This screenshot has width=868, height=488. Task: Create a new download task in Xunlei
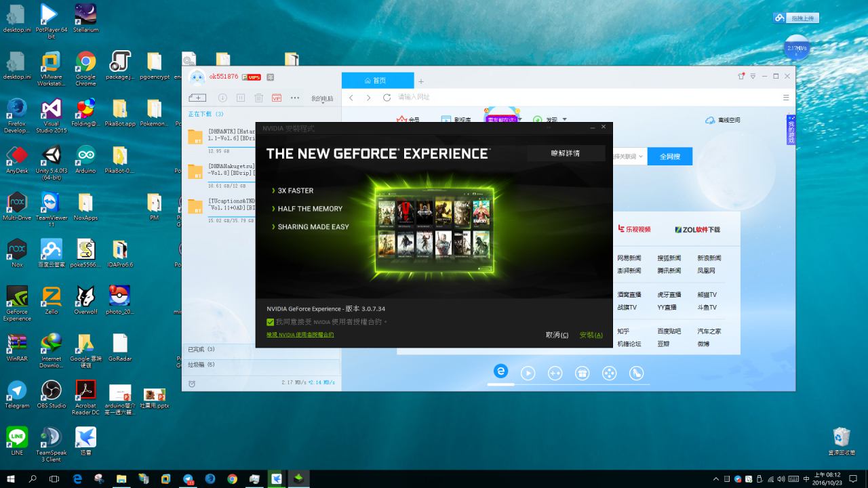pyautogui.click(x=197, y=98)
